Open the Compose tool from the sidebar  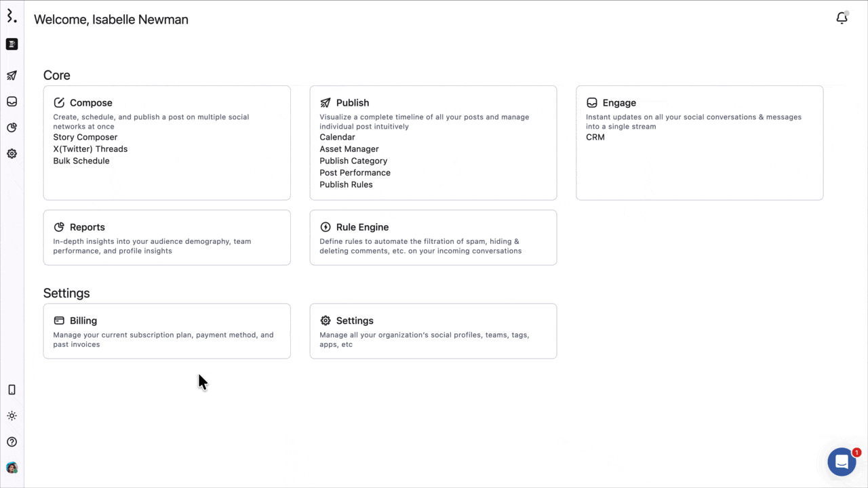[x=12, y=44]
